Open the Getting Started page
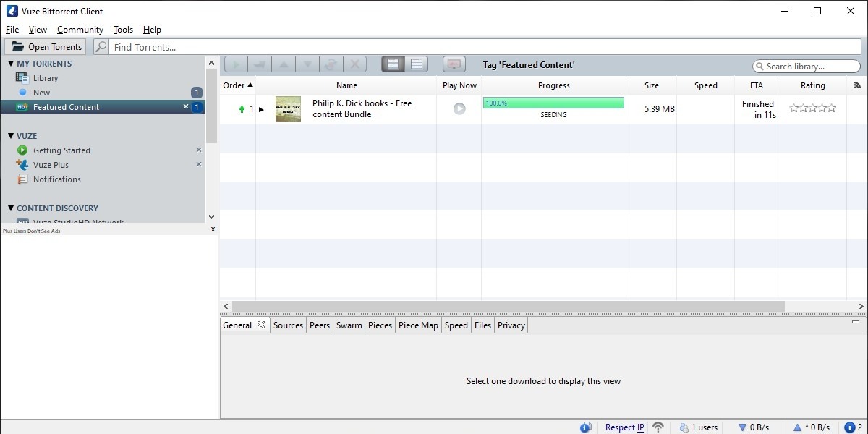868x434 pixels. coord(61,150)
